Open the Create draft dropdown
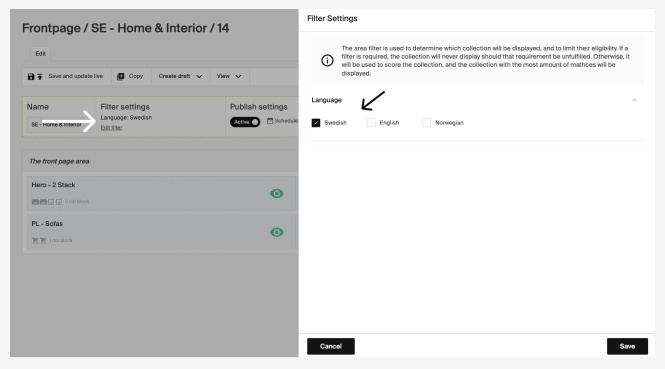 pyautogui.click(x=180, y=76)
